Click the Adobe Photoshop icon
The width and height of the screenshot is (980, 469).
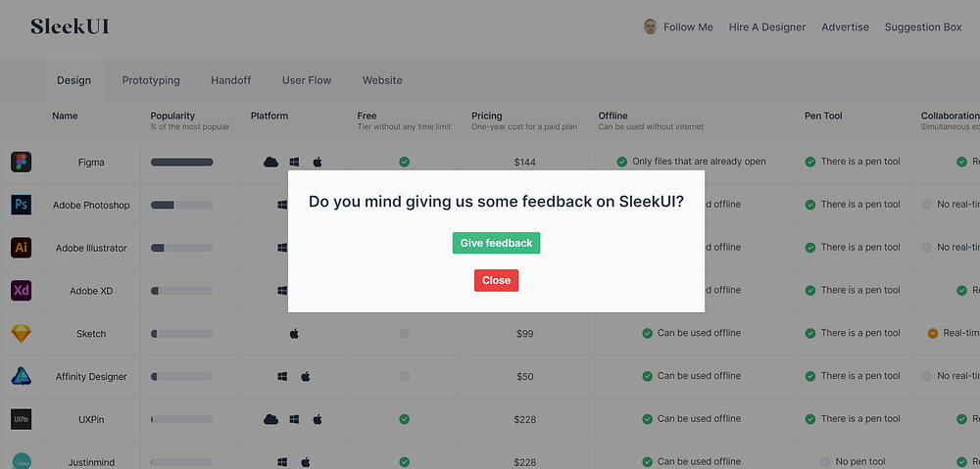click(22, 205)
